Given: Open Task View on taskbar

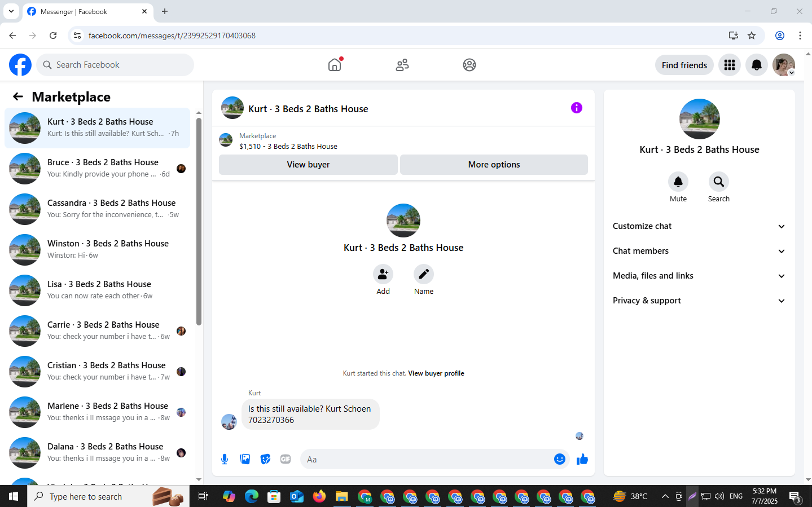Looking at the screenshot, I should [x=203, y=496].
